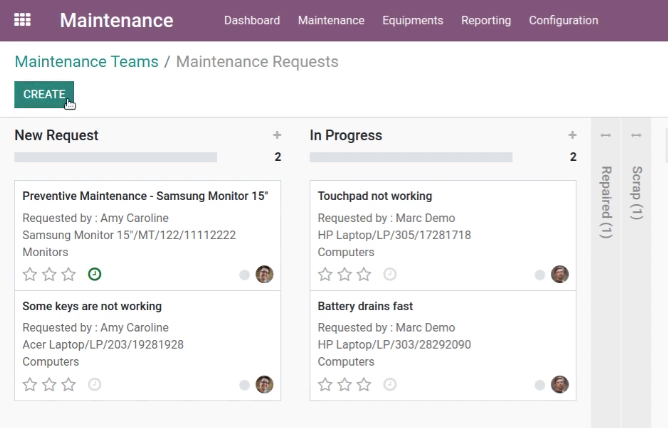The height and width of the screenshot is (428, 668).
Task: Click the New Request progress bar
Action: 115,157
